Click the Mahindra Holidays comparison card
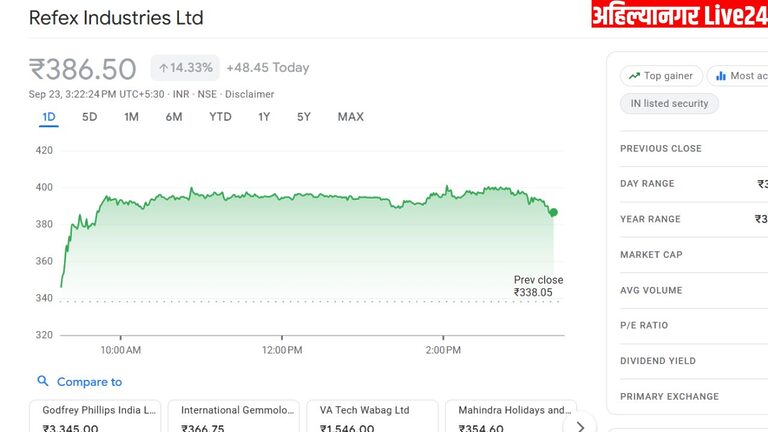The image size is (768, 432). [x=510, y=417]
